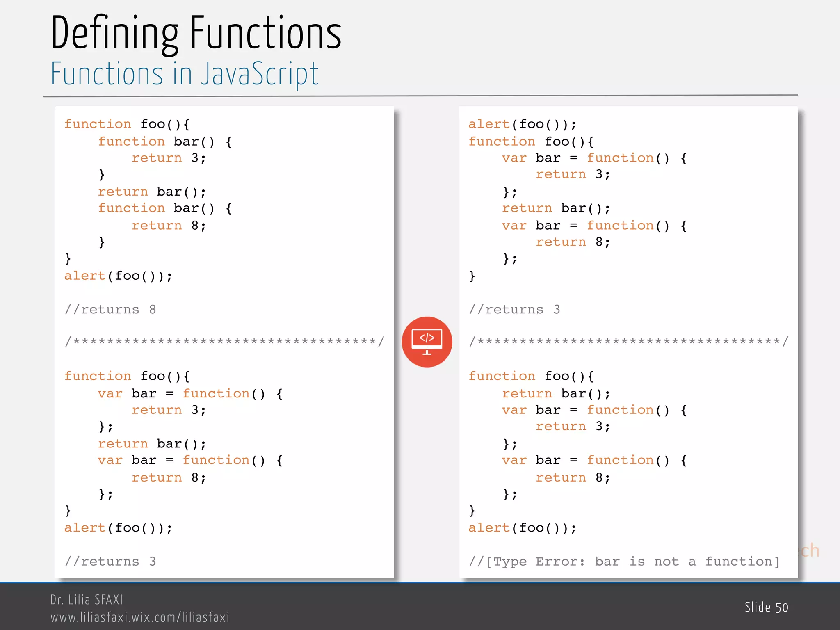Click return 8; in top-left code block
The width and height of the screenshot is (840, 630).
(x=169, y=226)
